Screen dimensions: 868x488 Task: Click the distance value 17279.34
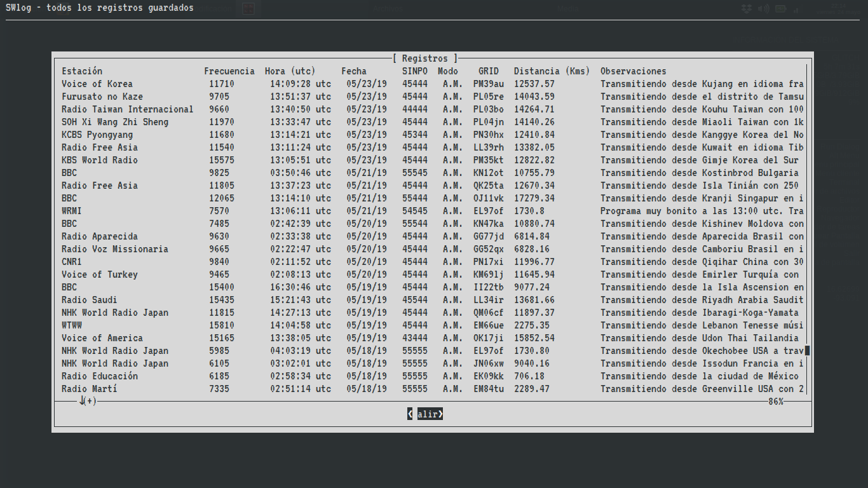(x=534, y=198)
